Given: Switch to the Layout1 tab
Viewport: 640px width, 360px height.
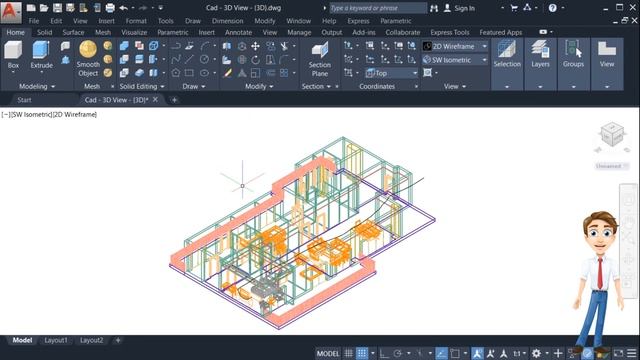Looking at the screenshot, I should (x=56, y=340).
